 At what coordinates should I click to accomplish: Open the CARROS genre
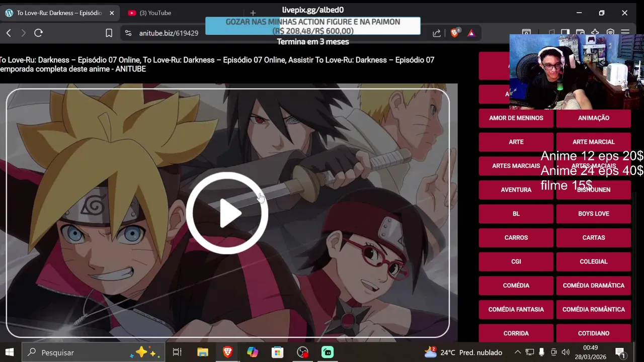pyautogui.click(x=516, y=238)
